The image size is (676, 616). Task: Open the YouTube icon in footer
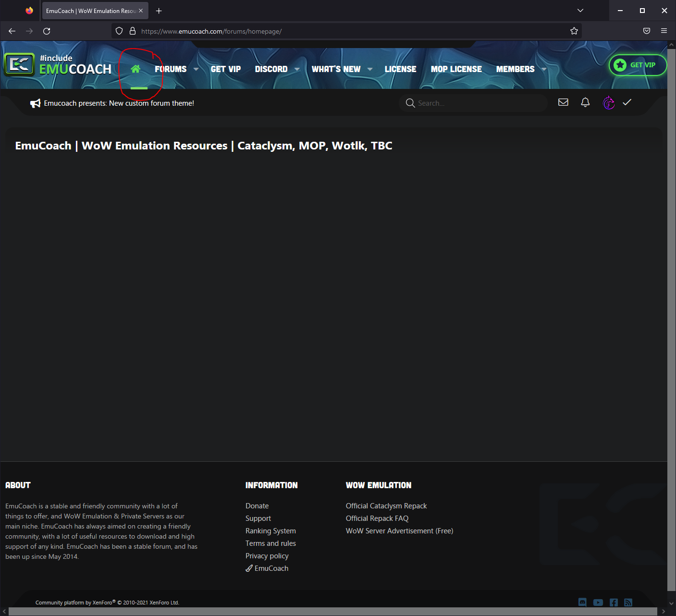tap(598, 602)
